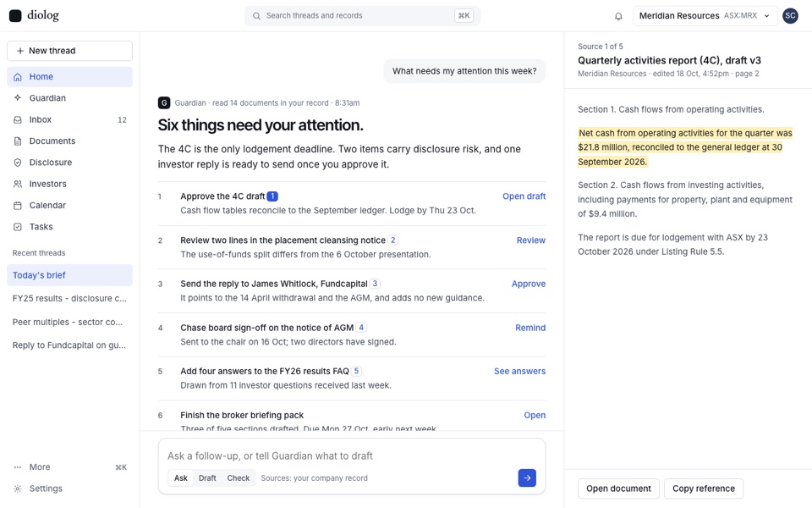Click See answers for FY26 FAQ
812x508 pixels.
(519, 371)
